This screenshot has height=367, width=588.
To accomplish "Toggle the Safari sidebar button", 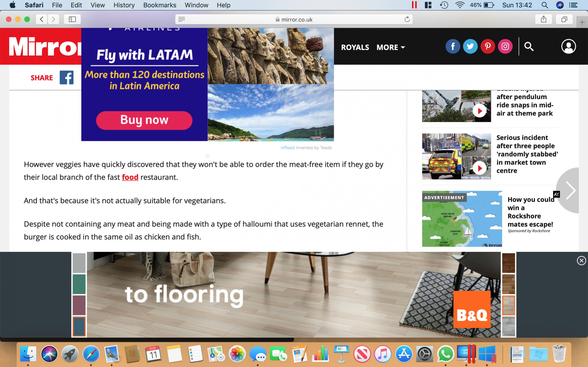I will (x=72, y=19).
